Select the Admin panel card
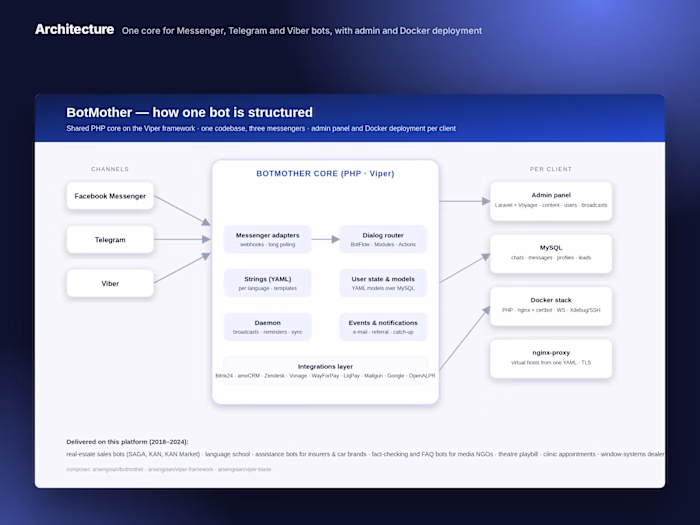The image size is (700, 525). 551,201
